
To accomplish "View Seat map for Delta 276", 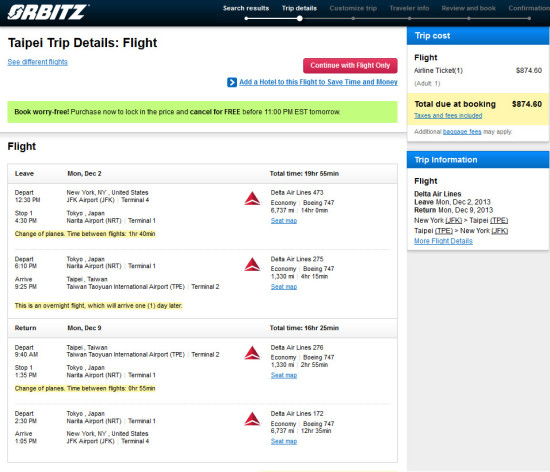I will point(284,375).
